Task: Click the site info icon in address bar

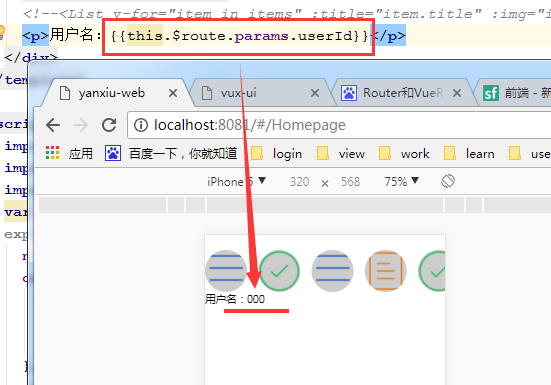Action: pyautogui.click(x=141, y=125)
